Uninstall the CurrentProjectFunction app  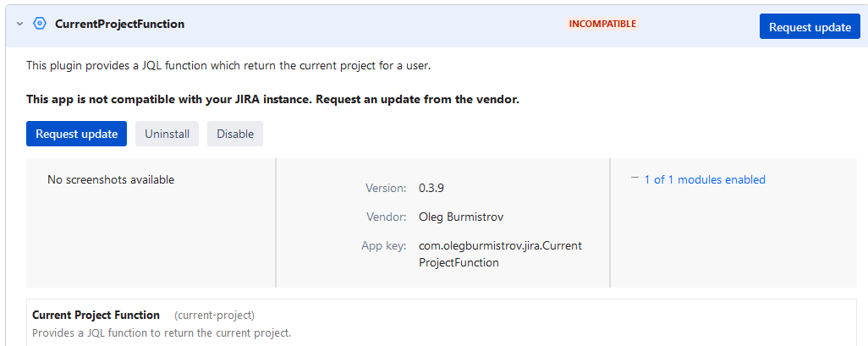[x=168, y=134]
